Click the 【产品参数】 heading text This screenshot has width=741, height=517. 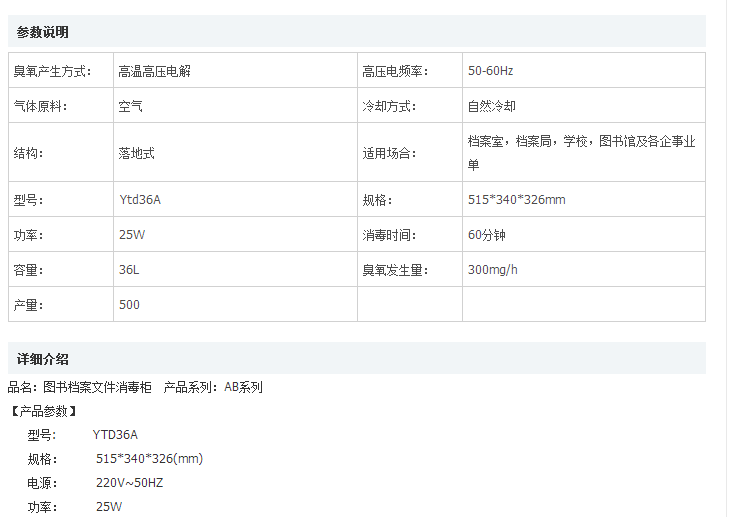43,411
